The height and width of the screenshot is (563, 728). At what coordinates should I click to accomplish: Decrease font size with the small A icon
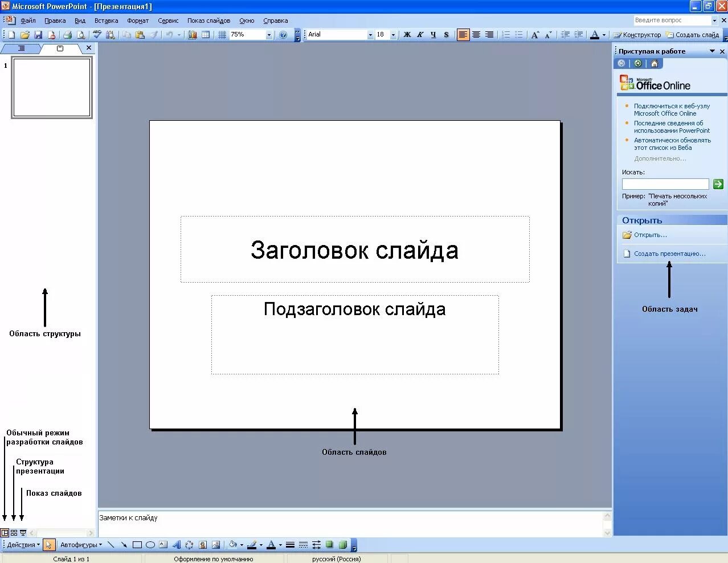point(548,35)
